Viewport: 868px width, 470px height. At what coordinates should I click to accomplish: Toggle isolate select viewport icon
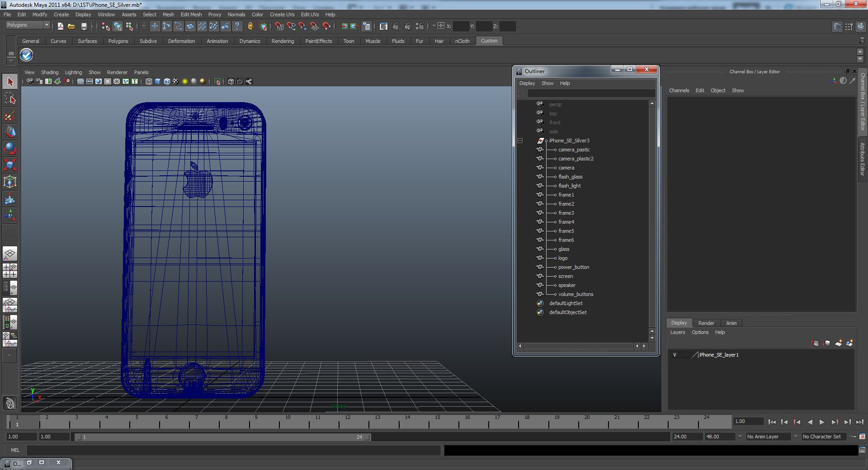(217, 81)
